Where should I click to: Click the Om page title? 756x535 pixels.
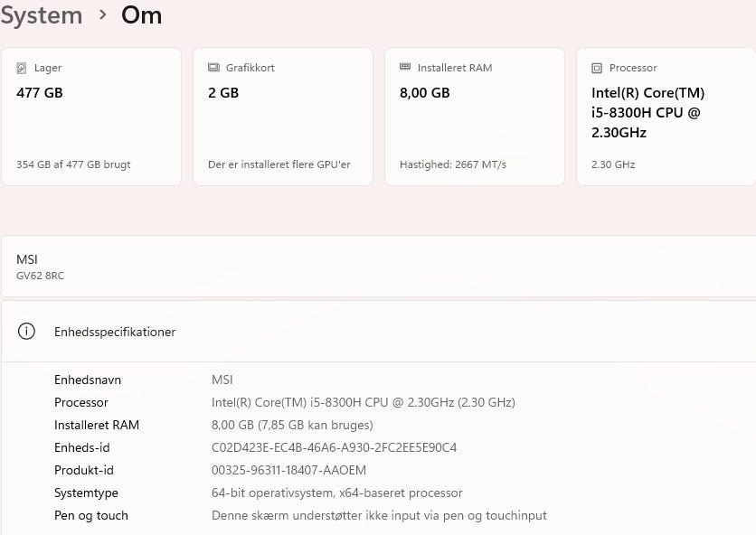click(141, 15)
